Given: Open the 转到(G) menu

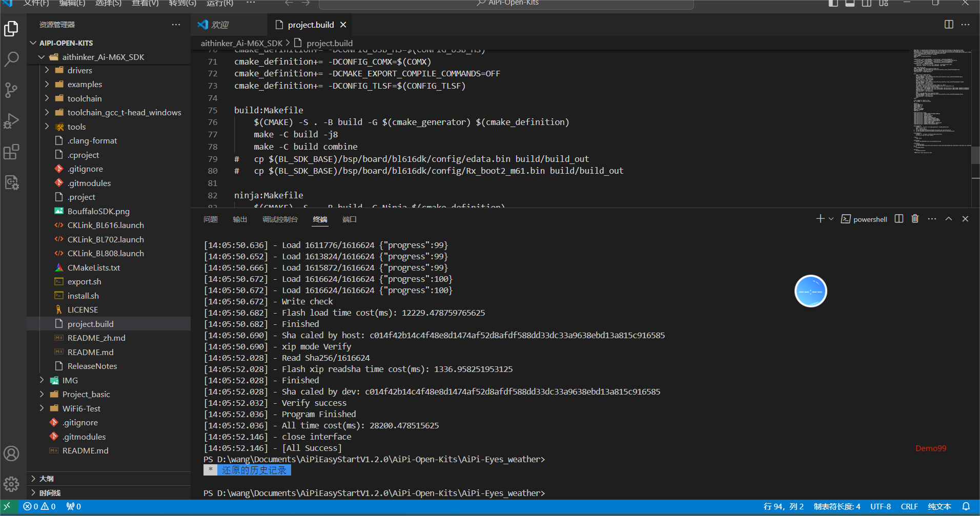Looking at the screenshot, I should pyautogui.click(x=182, y=3).
